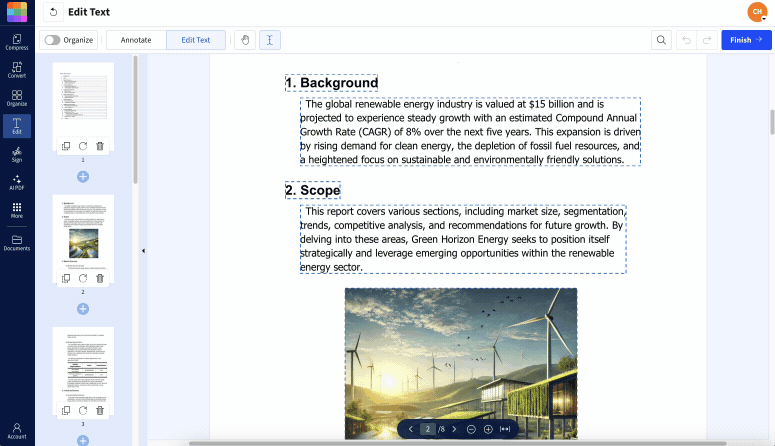Open the CH user avatar menu
775x446 pixels.
(x=757, y=12)
